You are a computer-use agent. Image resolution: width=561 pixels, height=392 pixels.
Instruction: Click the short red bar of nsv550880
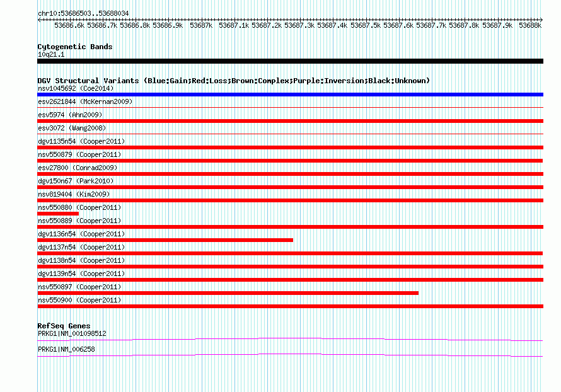(58, 214)
